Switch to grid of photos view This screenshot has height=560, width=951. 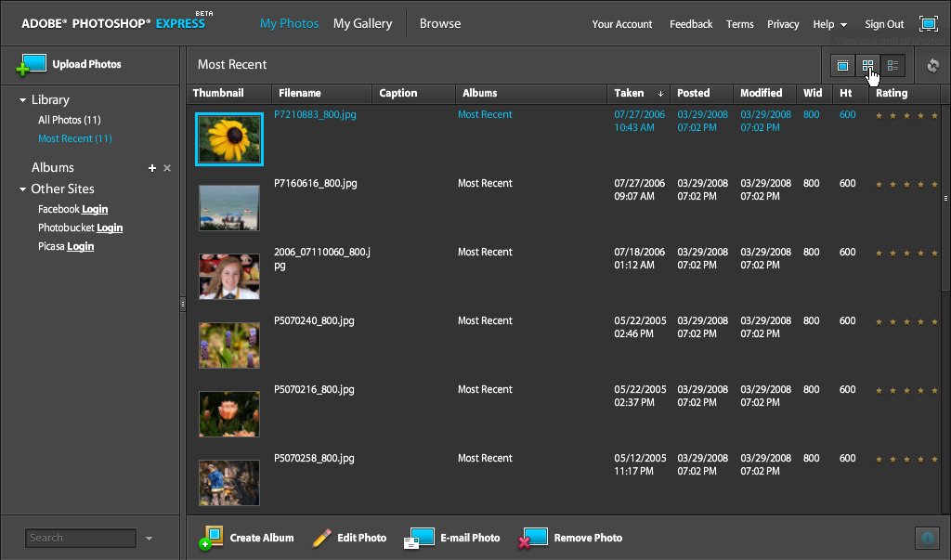[867, 66]
